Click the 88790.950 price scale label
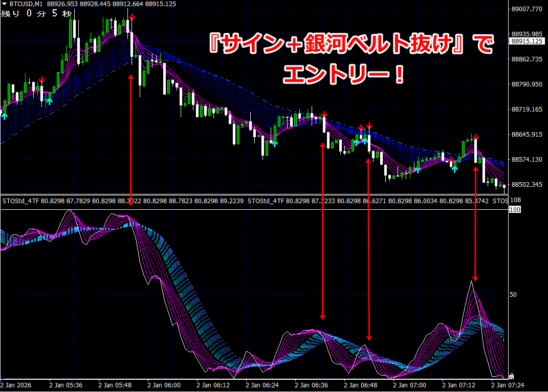Image resolution: width=548 pixels, height=392 pixels. pos(527,84)
